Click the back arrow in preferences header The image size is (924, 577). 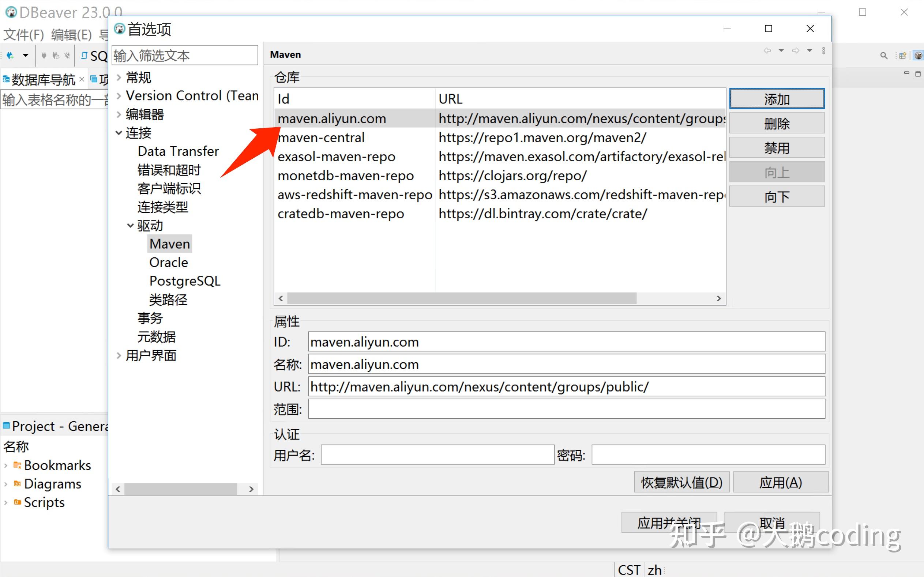tap(767, 51)
